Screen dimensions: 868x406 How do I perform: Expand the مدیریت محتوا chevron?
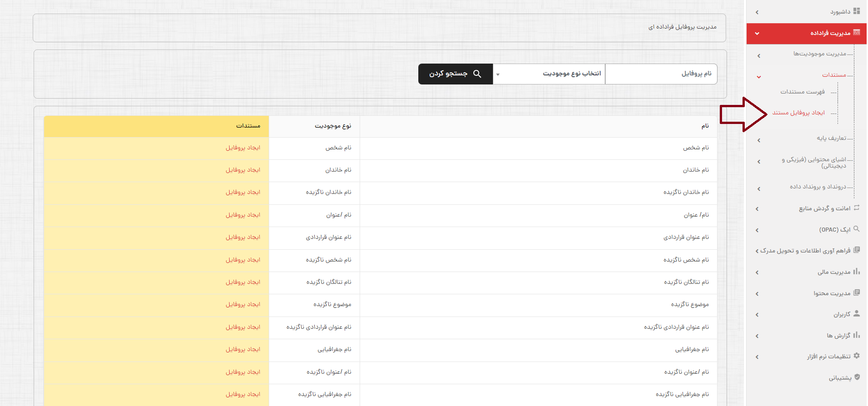click(x=757, y=294)
